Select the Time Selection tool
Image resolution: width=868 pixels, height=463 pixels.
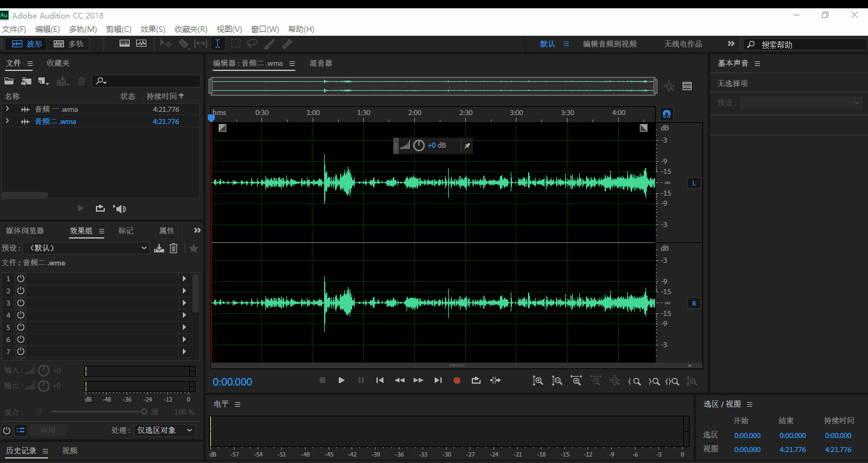(x=217, y=43)
